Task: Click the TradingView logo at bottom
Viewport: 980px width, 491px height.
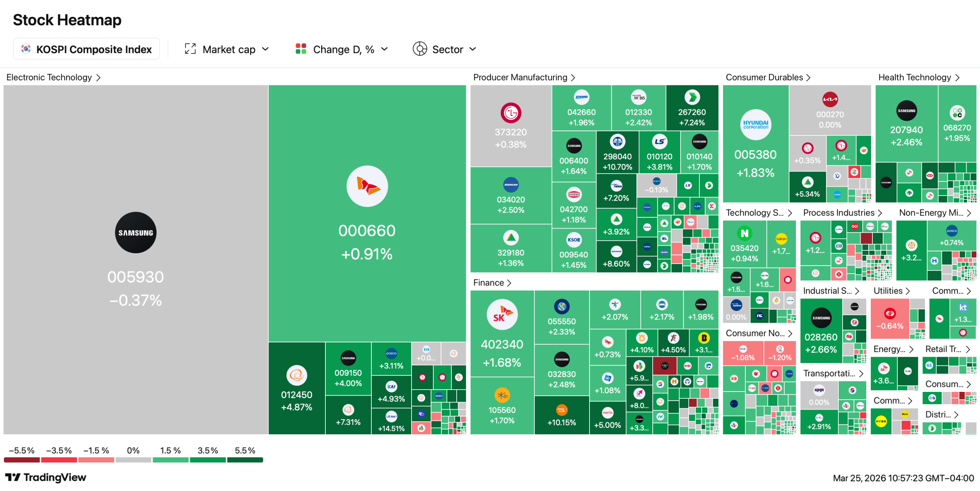Action: pyautogui.click(x=46, y=477)
